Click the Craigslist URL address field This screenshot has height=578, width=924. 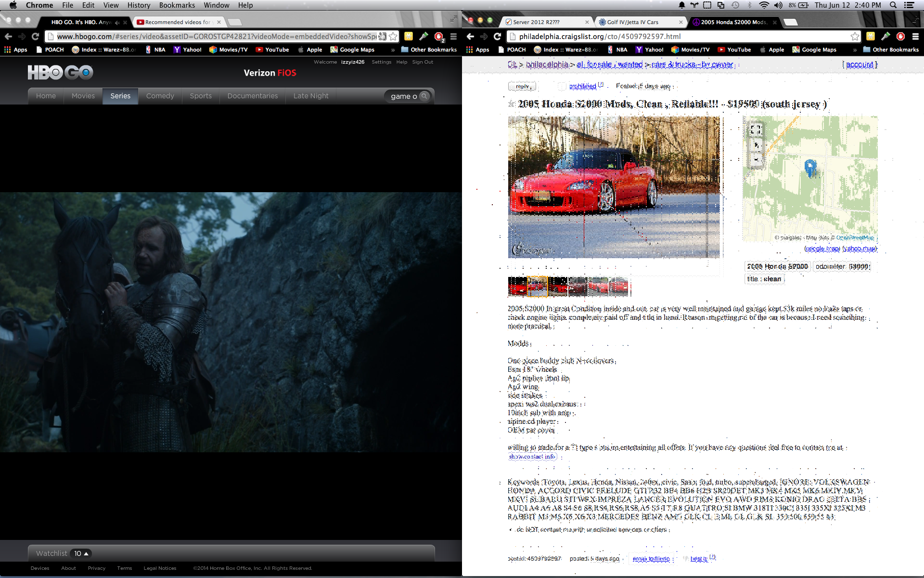click(x=674, y=37)
